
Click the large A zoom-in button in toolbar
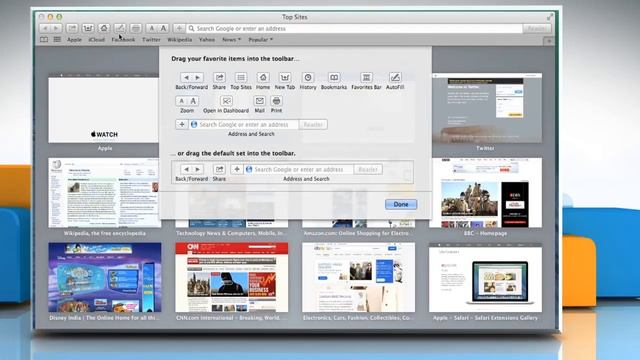point(163,28)
